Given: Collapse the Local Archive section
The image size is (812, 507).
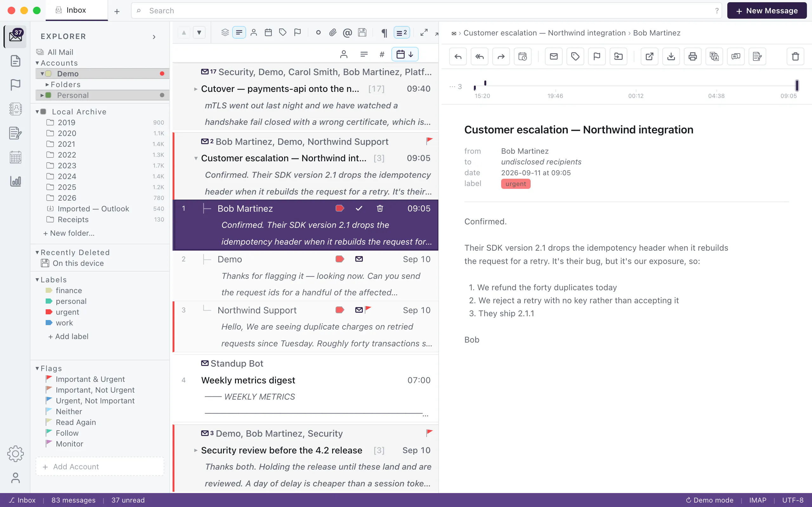Looking at the screenshot, I should pos(37,112).
